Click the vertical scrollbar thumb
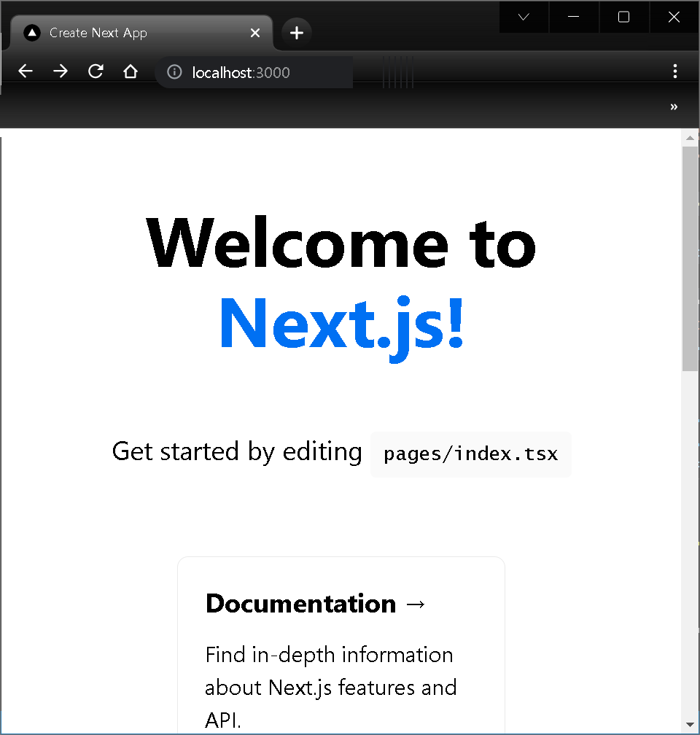Screen dimensions: 700x735 coord(690,259)
